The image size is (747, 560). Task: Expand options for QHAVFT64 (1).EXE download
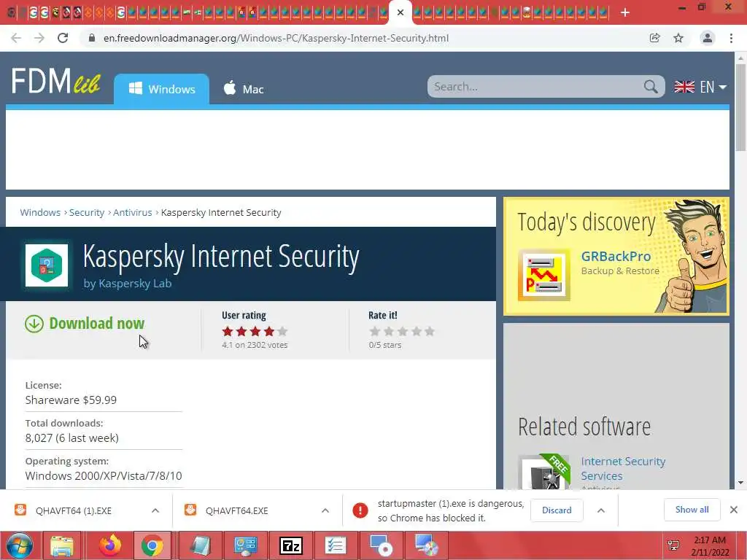155,510
